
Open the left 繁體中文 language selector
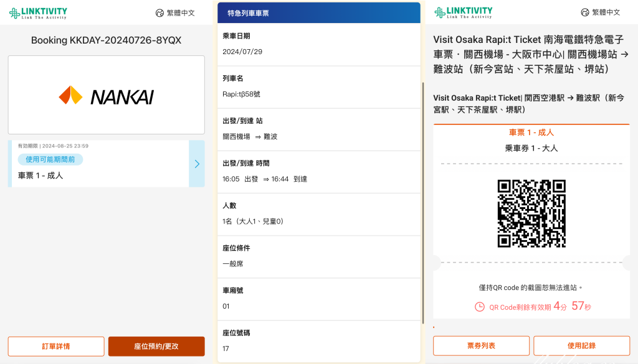181,11
